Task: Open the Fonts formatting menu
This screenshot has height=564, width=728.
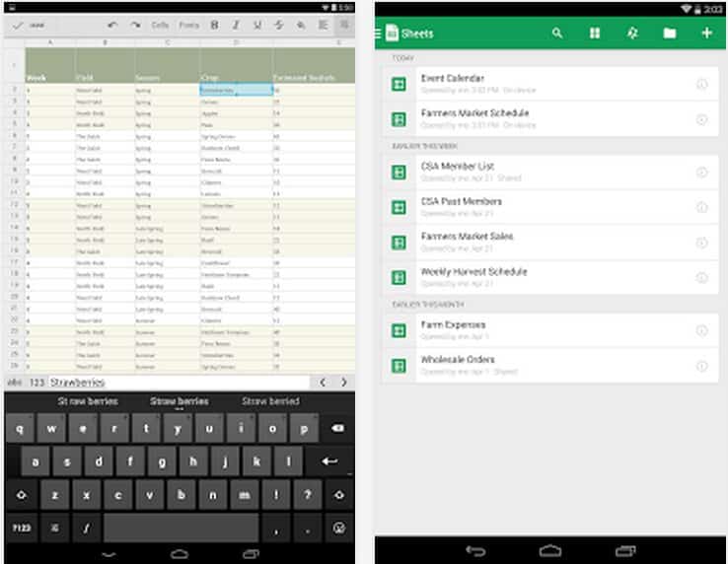Action: click(188, 25)
